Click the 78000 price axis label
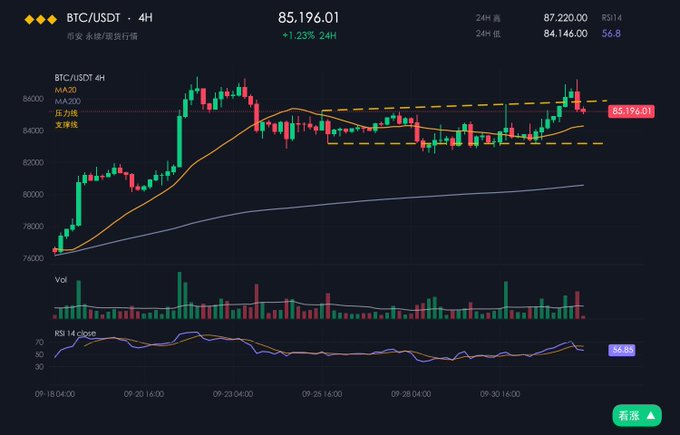 point(33,226)
